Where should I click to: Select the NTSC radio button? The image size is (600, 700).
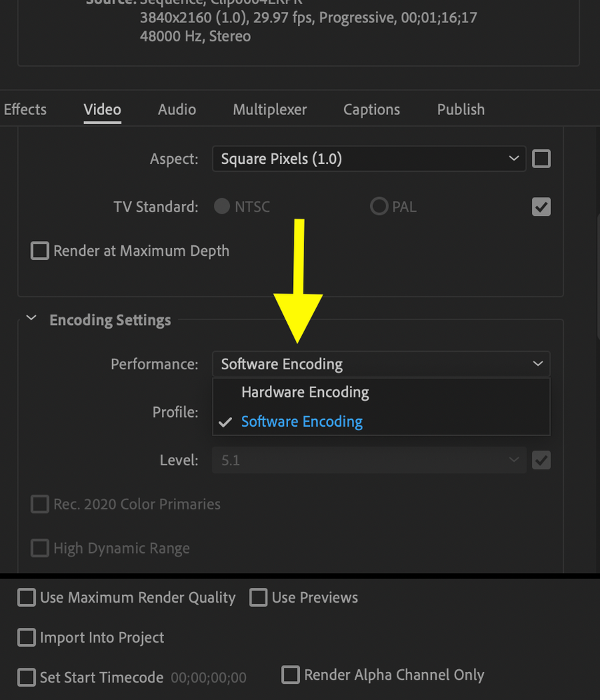click(x=222, y=207)
